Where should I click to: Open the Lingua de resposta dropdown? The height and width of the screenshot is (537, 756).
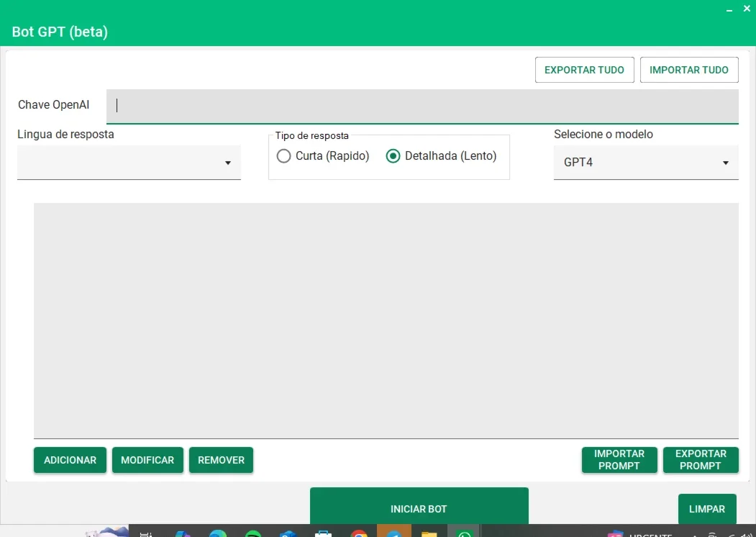(129, 163)
